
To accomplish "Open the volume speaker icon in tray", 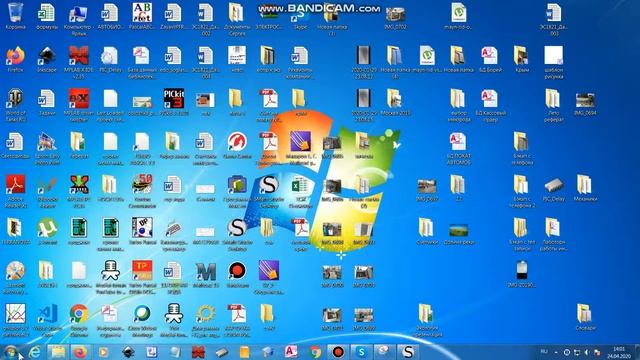I will pos(587,352).
